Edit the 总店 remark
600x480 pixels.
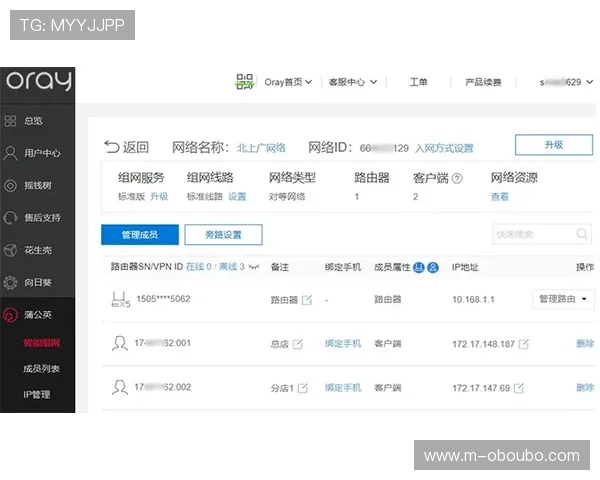tap(298, 344)
